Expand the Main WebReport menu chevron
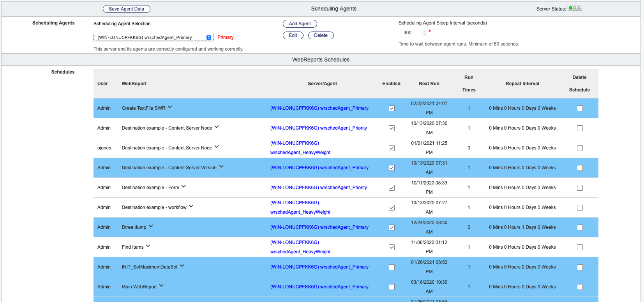 (161, 286)
